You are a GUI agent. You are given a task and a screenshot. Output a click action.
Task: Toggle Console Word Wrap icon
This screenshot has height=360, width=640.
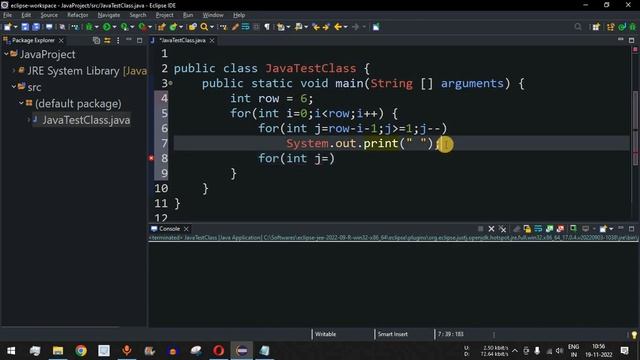538,229
